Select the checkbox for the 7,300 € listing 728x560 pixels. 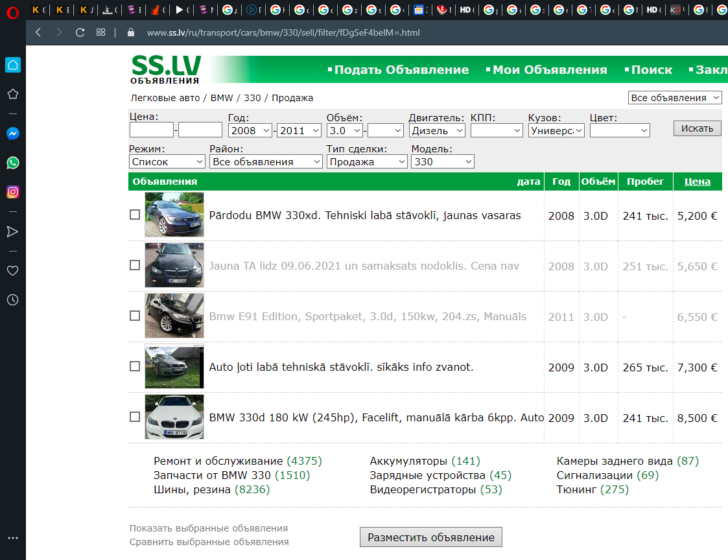(x=135, y=366)
